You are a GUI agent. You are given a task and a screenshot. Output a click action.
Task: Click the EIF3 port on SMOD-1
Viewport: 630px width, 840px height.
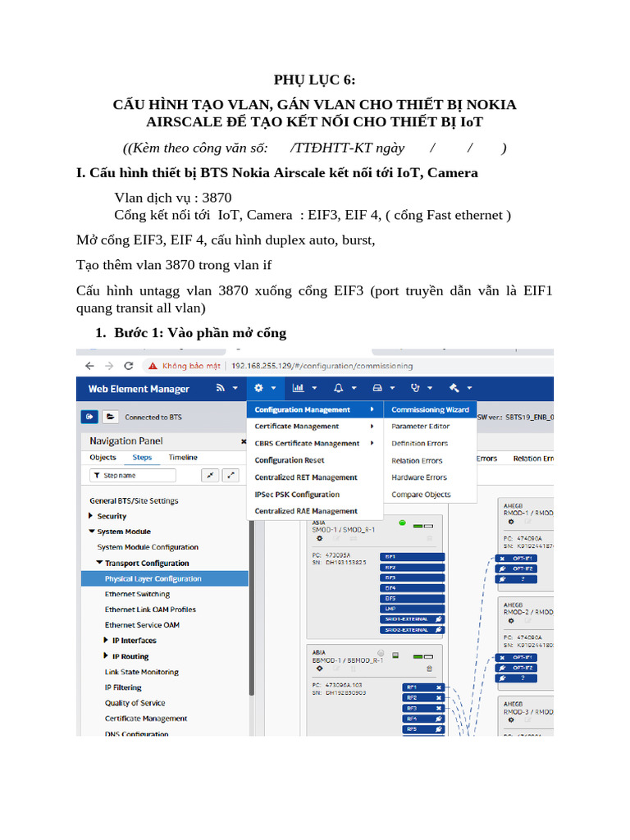tap(412, 578)
